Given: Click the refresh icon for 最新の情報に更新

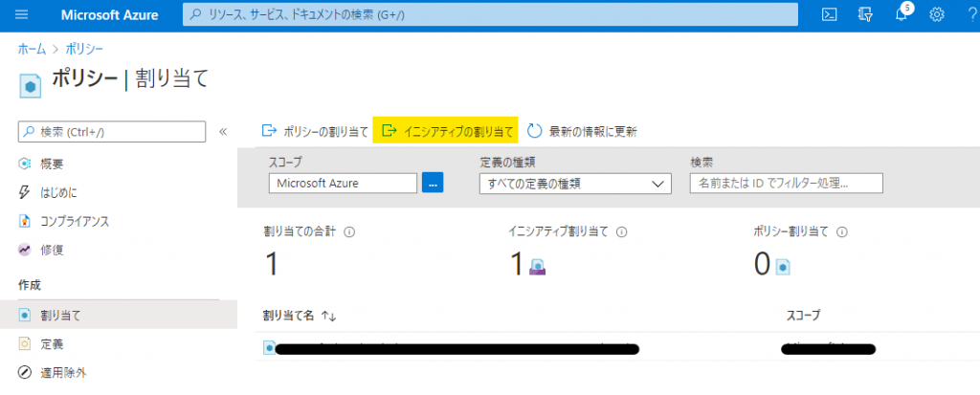Looking at the screenshot, I should click(x=534, y=131).
